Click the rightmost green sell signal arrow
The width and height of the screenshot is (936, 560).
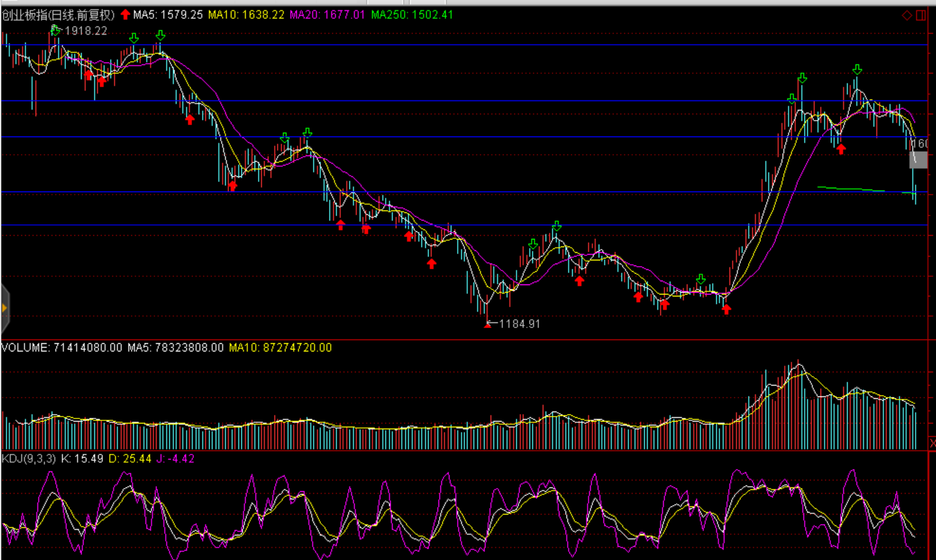857,70
